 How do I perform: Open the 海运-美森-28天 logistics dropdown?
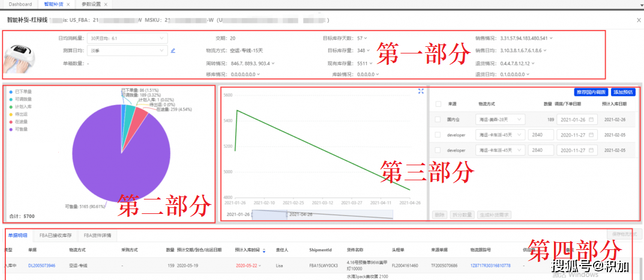tap(500, 120)
